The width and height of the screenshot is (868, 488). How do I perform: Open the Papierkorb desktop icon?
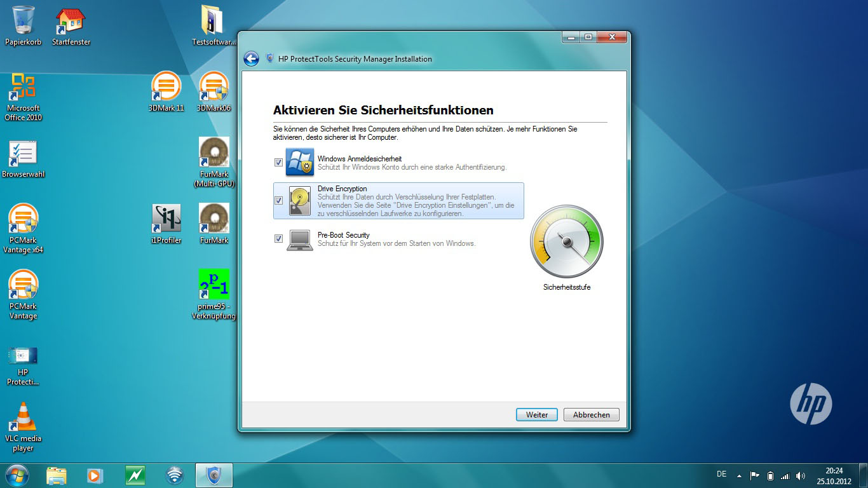(x=24, y=25)
